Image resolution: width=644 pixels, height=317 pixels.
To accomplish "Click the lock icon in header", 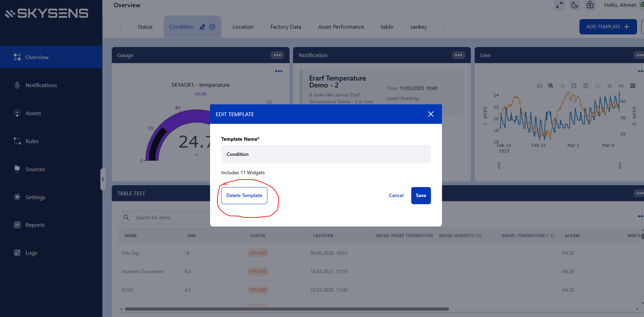I will click(x=590, y=5).
